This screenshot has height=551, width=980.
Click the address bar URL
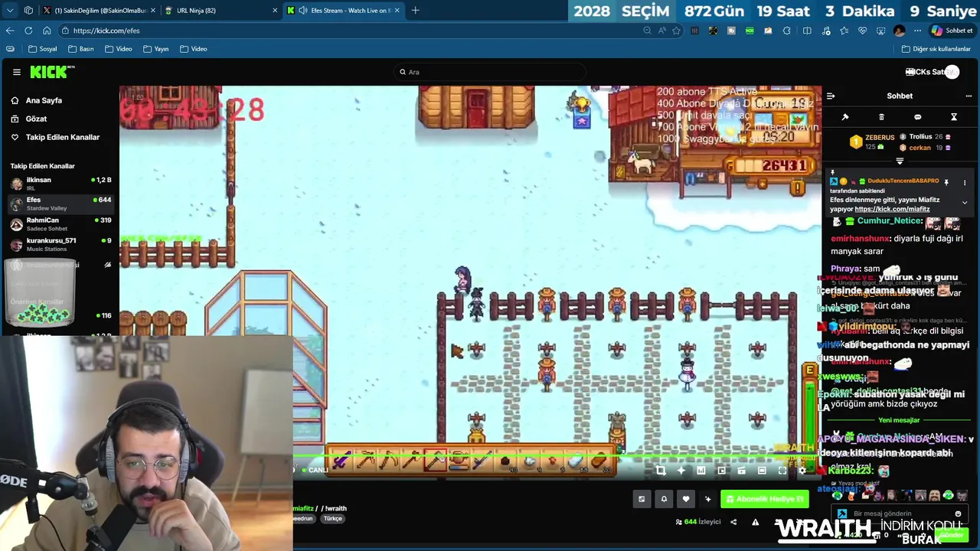(106, 31)
